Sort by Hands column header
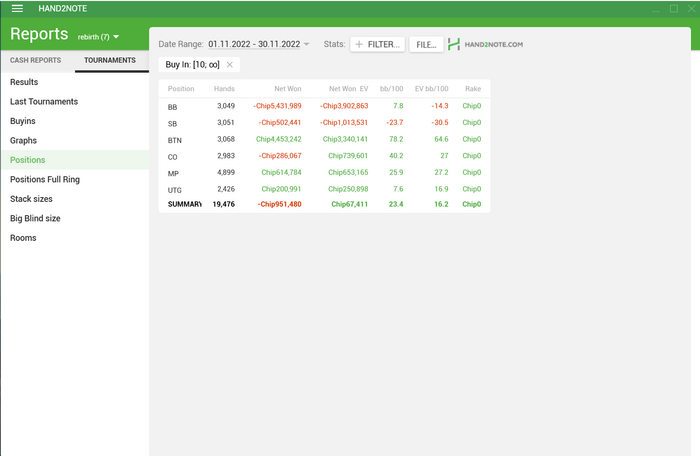 (x=224, y=89)
